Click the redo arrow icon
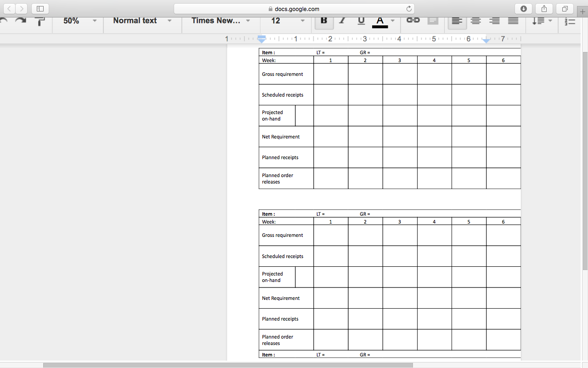 pyautogui.click(x=21, y=21)
